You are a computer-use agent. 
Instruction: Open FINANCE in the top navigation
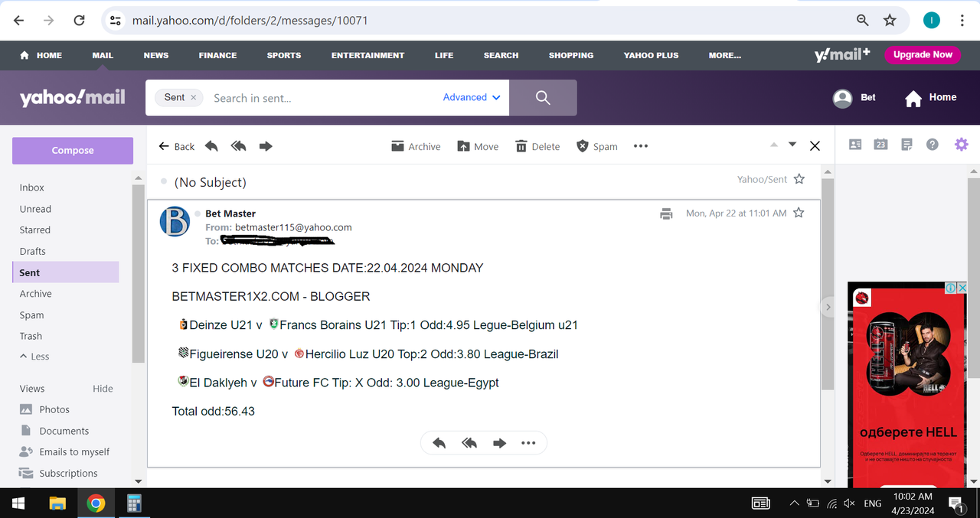(x=217, y=55)
